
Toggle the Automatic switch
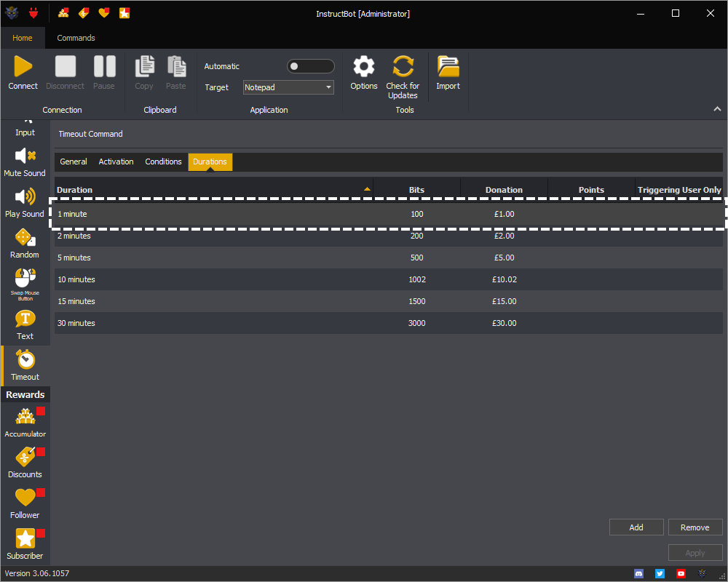click(x=311, y=66)
